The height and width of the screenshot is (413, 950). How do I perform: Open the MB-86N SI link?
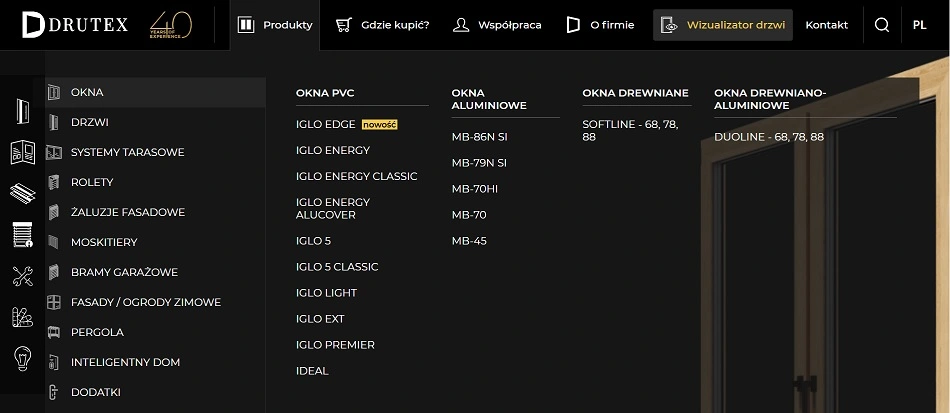(x=479, y=137)
